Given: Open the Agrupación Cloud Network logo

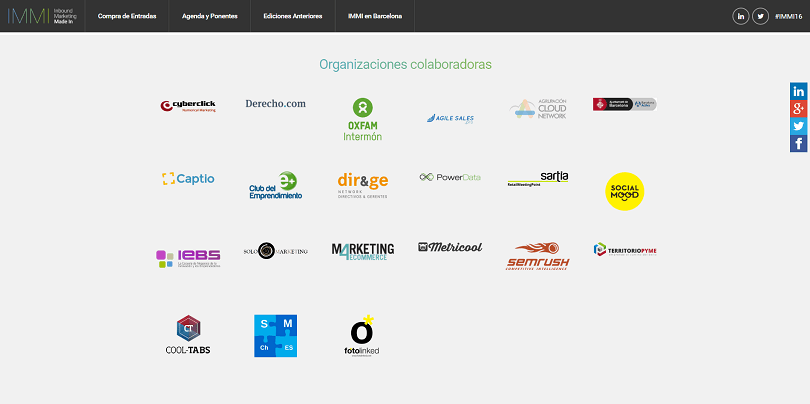Looking at the screenshot, I should coord(538,108).
